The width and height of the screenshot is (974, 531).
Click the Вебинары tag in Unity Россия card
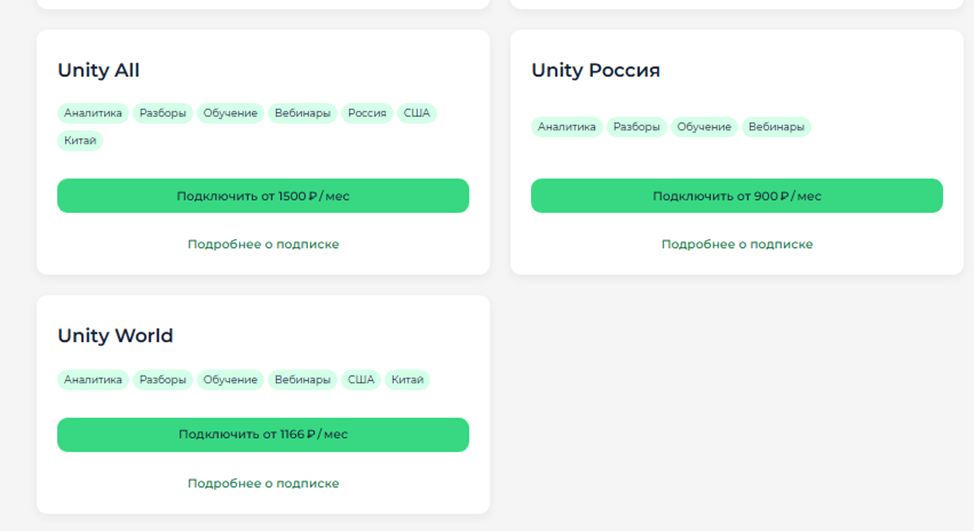click(776, 127)
